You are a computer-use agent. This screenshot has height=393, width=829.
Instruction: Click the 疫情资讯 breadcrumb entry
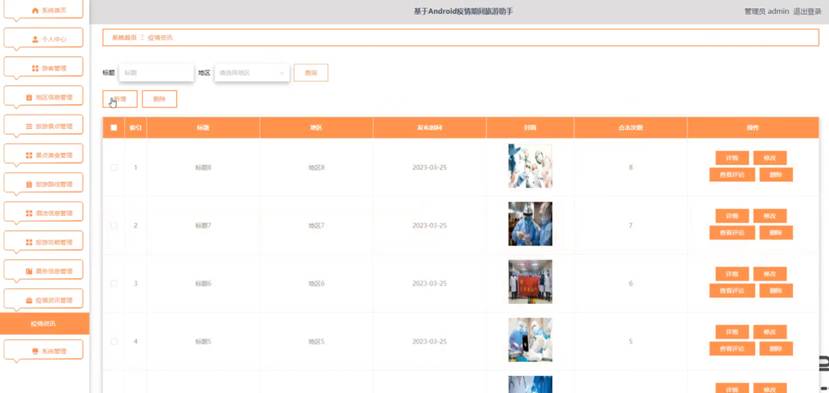click(160, 38)
